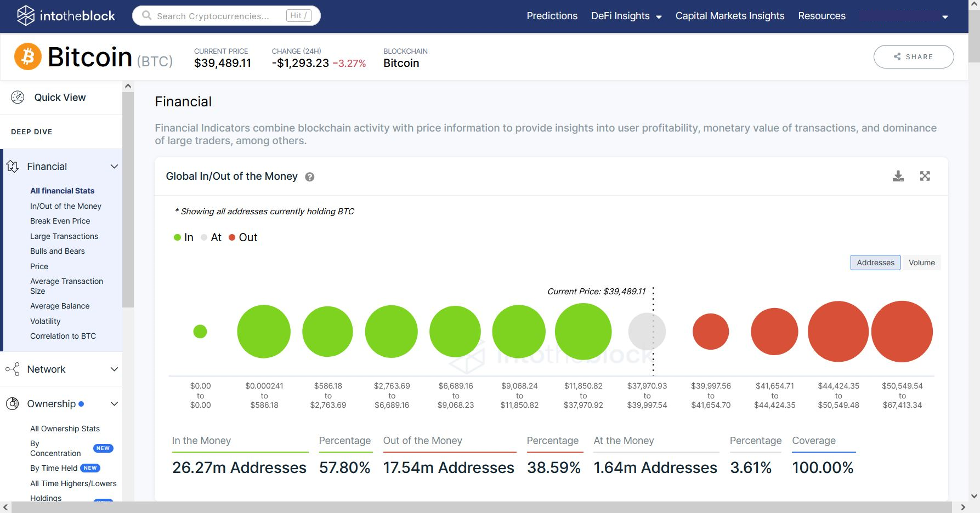Screen dimensions: 980x513
Task: Expand the Network sidebar section
Action: (x=114, y=369)
